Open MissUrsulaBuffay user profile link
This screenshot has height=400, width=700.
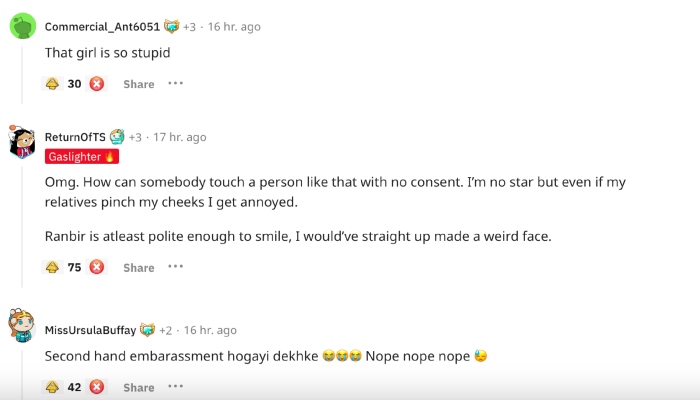coord(90,329)
